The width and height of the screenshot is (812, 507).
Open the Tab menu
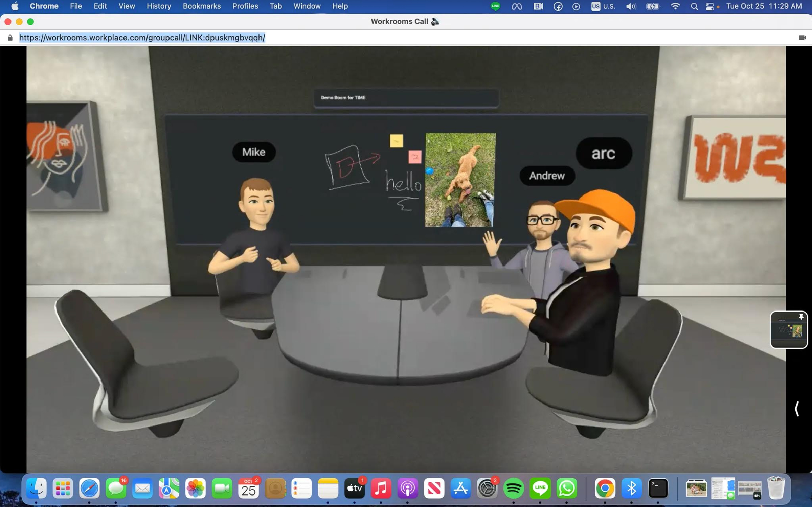[276, 6]
